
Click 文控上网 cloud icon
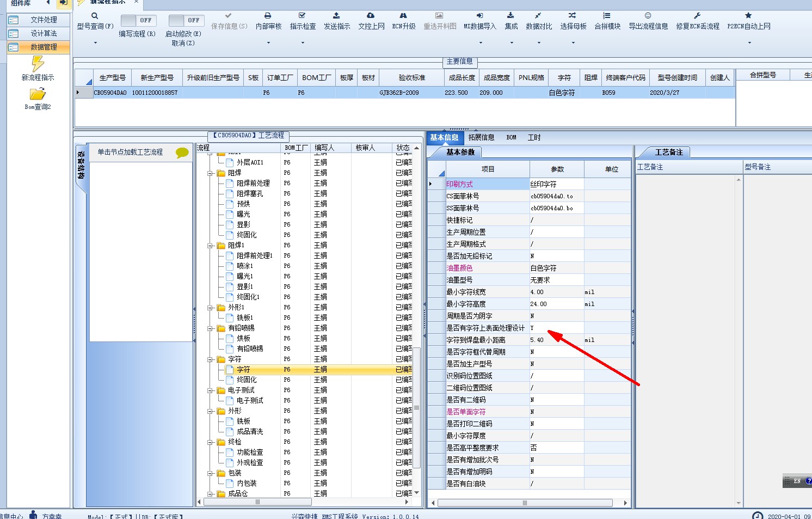(371, 16)
